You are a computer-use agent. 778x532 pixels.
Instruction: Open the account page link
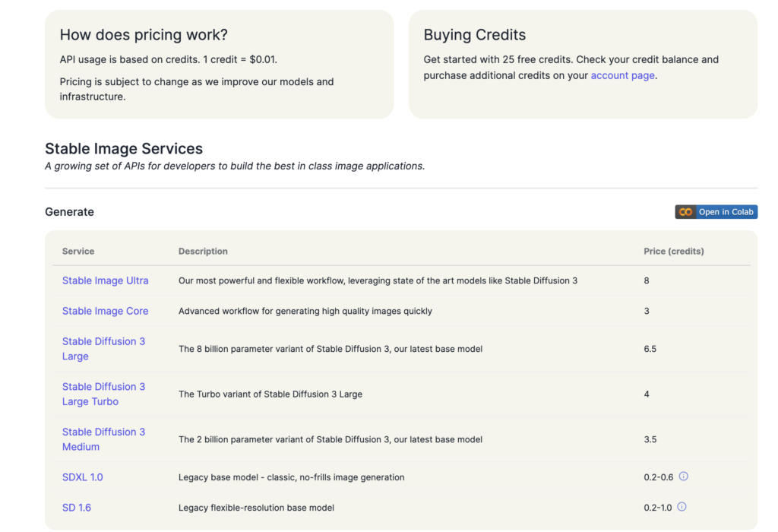click(x=622, y=75)
